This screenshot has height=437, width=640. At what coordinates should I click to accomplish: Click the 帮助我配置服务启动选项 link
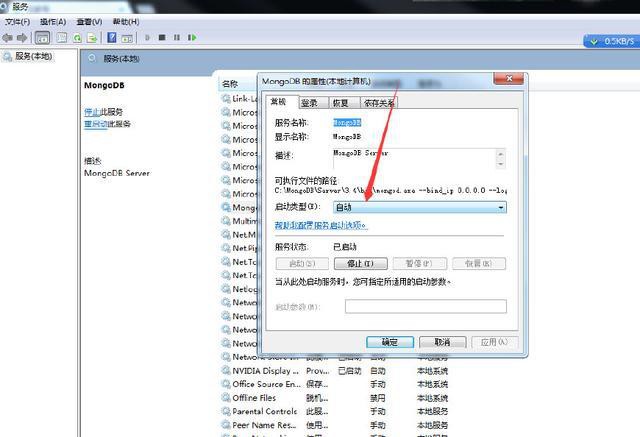pos(321,225)
